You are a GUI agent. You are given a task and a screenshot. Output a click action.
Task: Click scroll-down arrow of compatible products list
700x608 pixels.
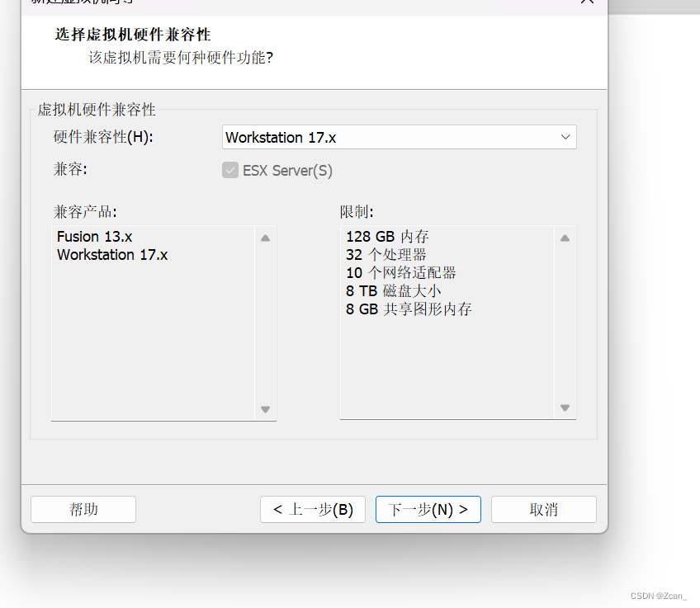tap(265, 409)
